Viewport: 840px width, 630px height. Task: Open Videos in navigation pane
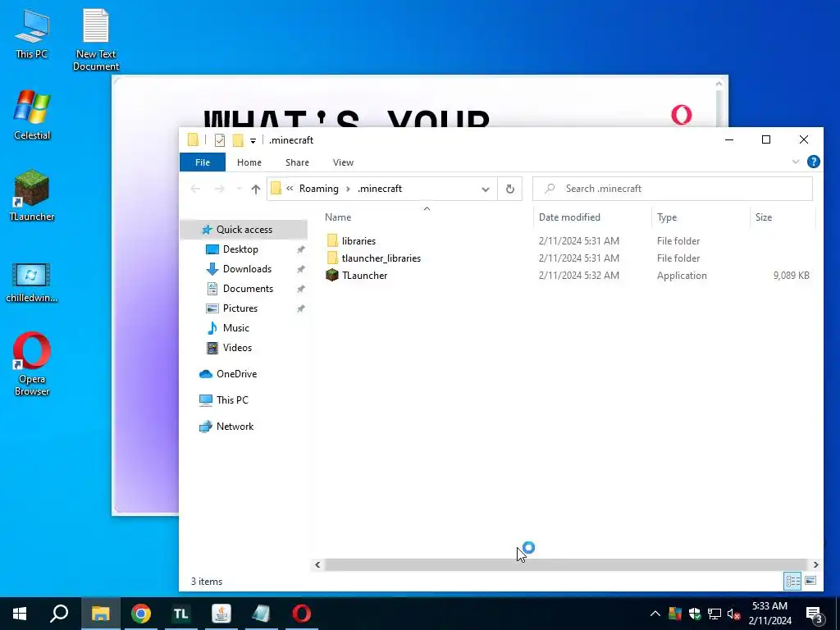(x=237, y=348)
